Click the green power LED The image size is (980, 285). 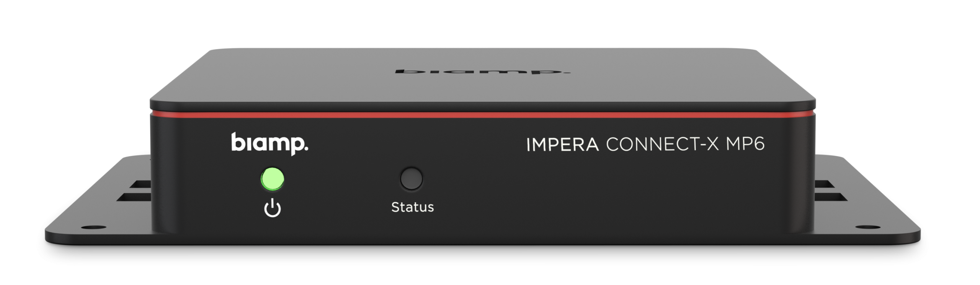point(272,179)
